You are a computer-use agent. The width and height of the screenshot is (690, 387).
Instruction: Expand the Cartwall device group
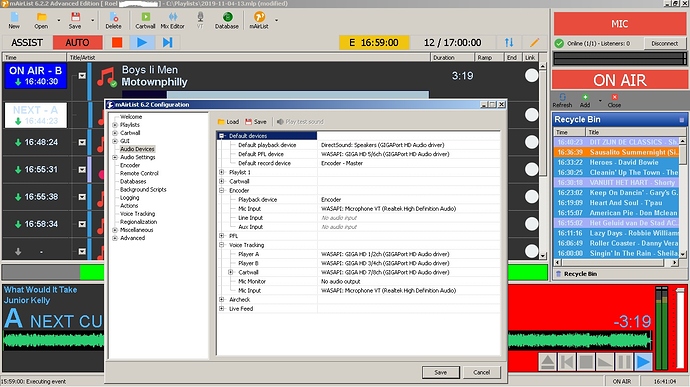222,181
